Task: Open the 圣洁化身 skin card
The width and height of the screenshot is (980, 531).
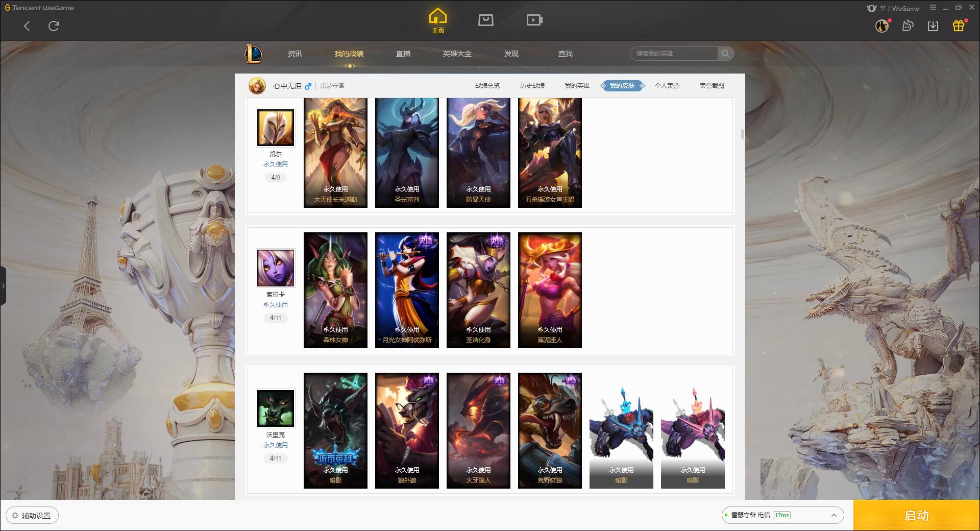Action: pyautogui.click(x=478, y=290)
